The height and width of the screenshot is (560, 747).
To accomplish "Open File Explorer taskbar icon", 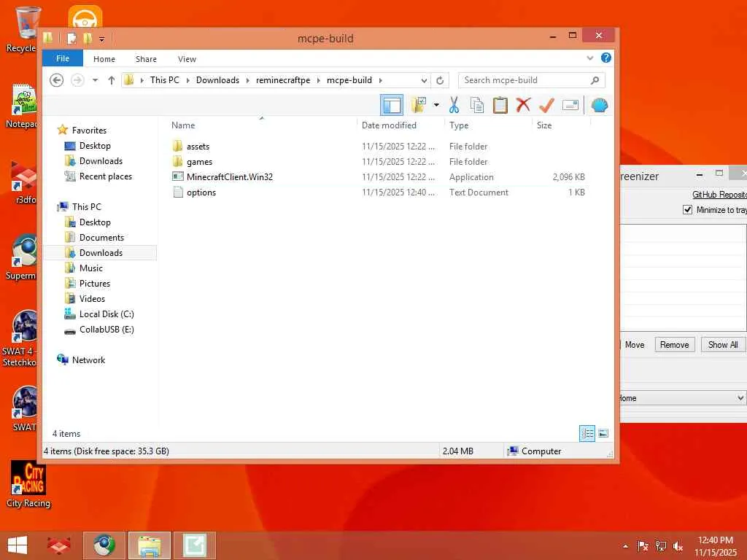I will click(x=149, y=545).
